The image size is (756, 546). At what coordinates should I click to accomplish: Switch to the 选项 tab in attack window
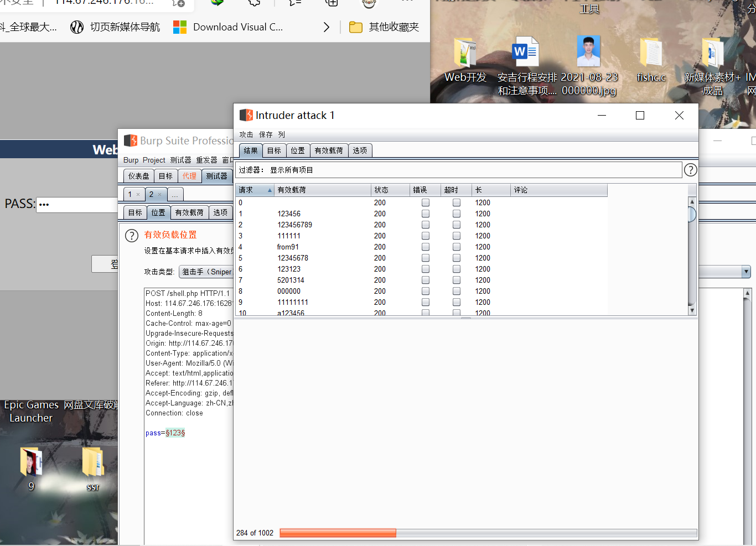(360, 150)
